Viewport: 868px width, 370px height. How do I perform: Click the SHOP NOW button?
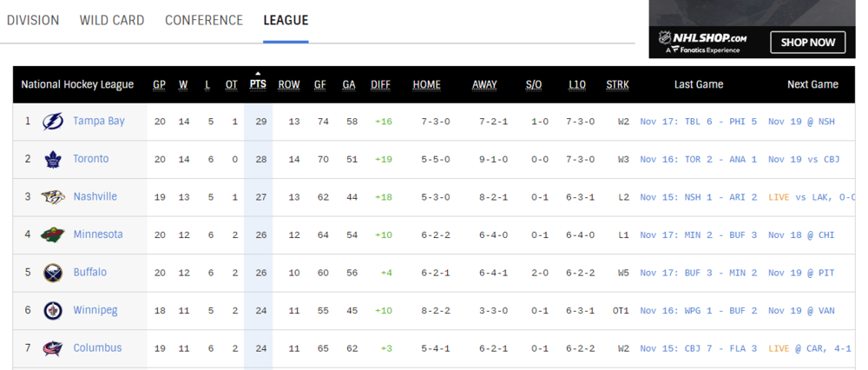(x=807, y=42)
